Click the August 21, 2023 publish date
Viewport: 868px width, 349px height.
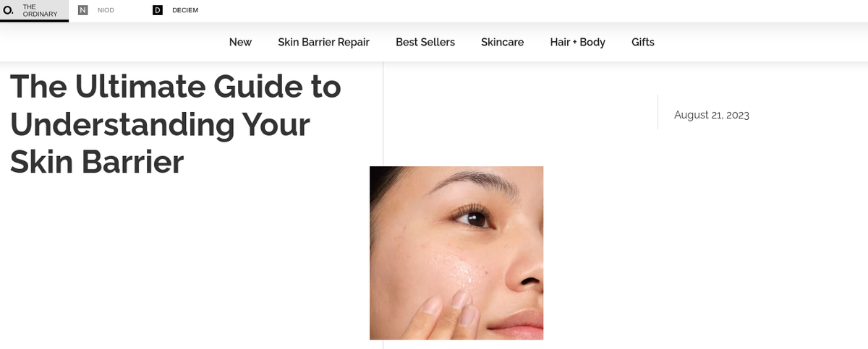711,115
